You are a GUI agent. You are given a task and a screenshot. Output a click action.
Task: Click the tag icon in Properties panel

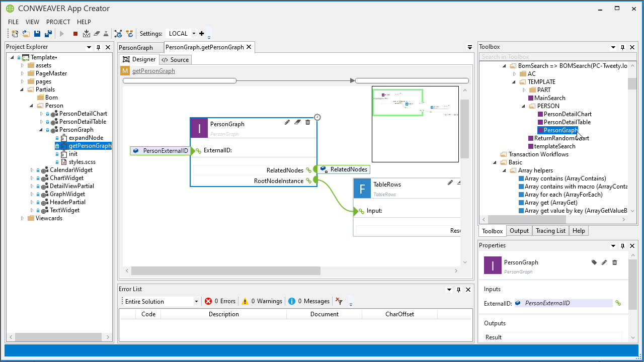click(x=594, y=262)
